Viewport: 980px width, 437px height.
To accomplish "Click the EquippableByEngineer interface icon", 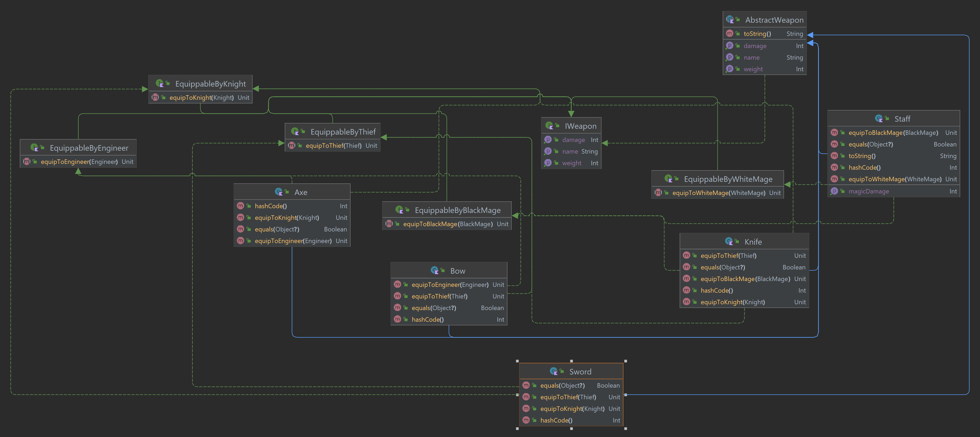I will coord(34,148).
